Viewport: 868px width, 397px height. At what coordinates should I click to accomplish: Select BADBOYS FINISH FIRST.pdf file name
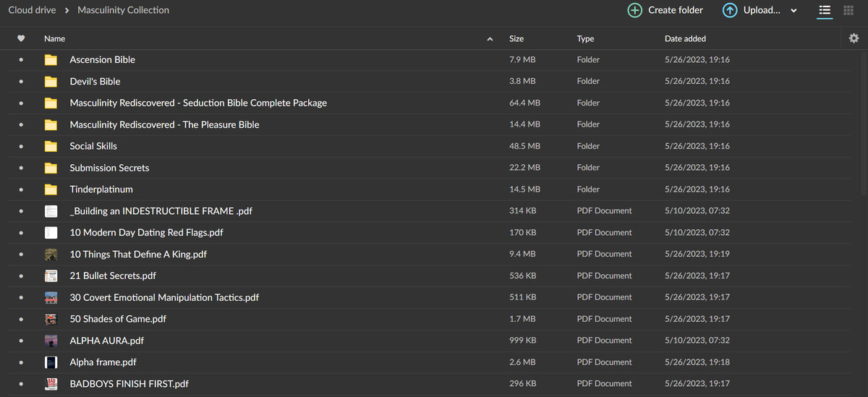[129, 384]
